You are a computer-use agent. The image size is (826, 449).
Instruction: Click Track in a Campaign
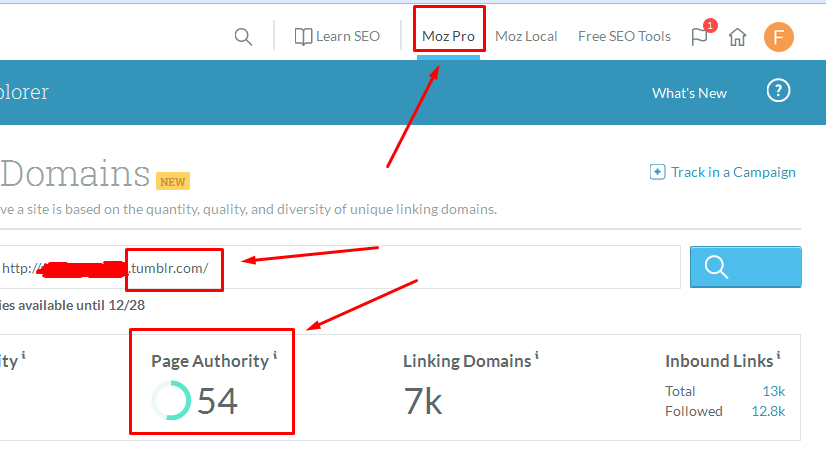coord(723,172)
